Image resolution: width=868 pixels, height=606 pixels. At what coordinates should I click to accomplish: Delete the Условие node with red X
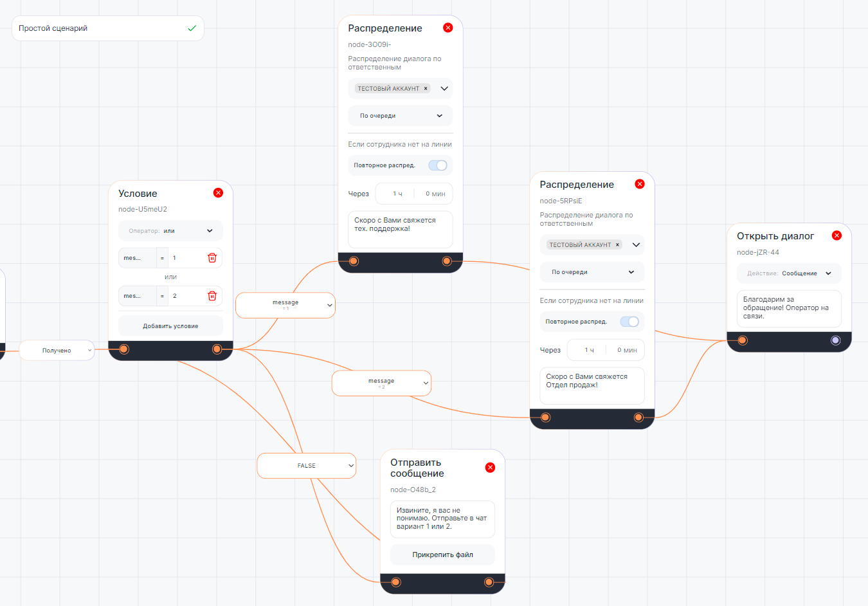tap(218, 193)
